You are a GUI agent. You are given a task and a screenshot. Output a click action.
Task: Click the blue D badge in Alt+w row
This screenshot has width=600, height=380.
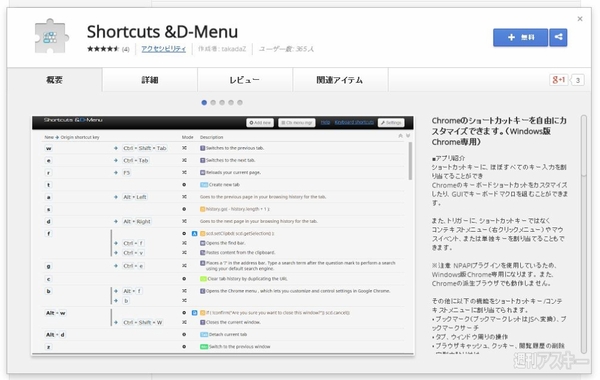pyautogui.click(x=194, y=313)
